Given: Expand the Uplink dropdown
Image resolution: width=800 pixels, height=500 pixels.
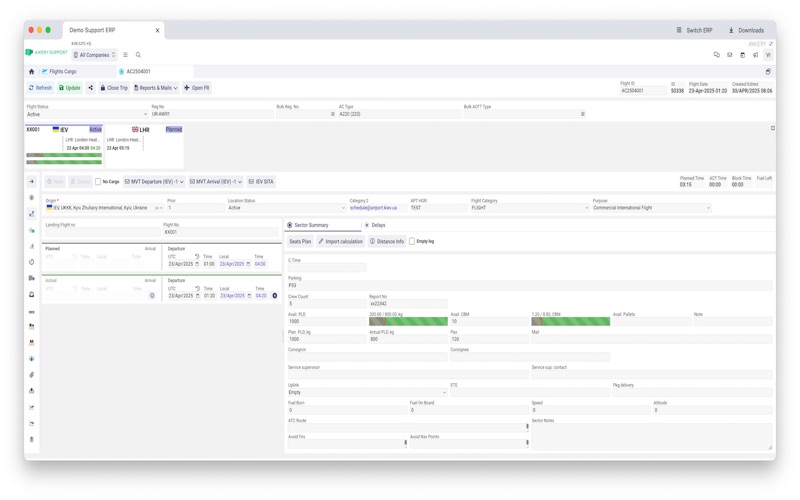Looking at the screenshot, I should point(444,392).
